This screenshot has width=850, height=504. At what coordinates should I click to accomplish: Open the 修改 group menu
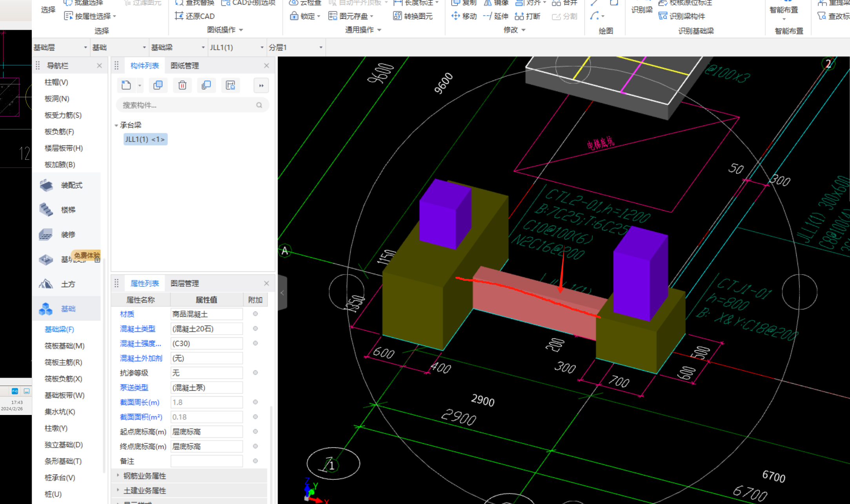tap(514, 30)
